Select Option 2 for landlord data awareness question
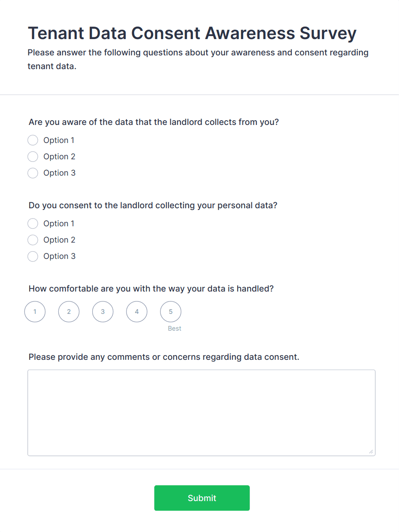 (x=33, y=157)
